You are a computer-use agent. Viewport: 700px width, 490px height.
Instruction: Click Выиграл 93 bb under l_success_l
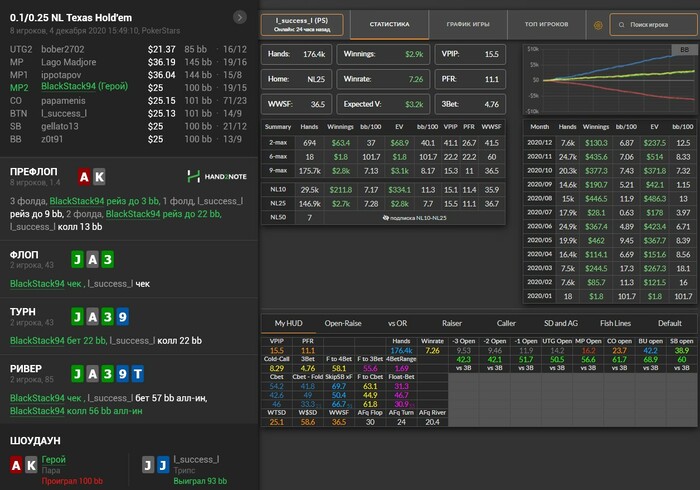200,481
